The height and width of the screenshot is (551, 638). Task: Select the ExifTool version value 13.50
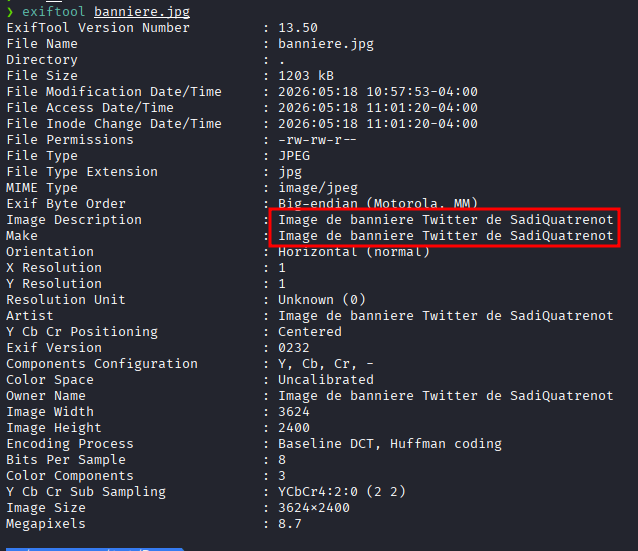[x=298, y=28]
